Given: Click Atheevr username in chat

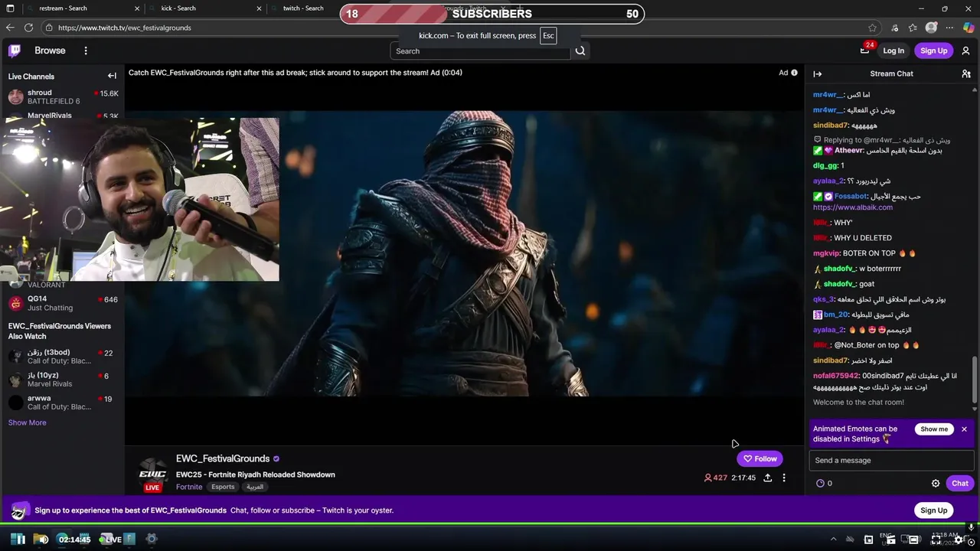Looking at the screenshot, I should click(x=848, y=151).
